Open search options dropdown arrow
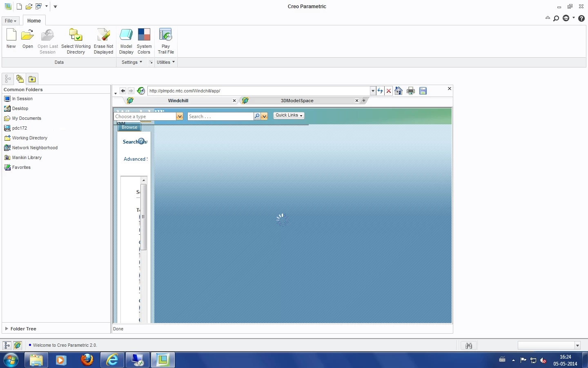This screenshot has height=368, width=588. pyautogui.click(x=264, y=117)
